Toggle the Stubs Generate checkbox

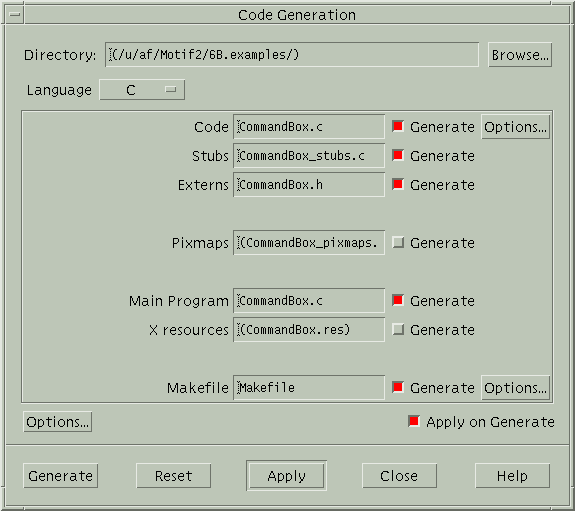tap(398, 155)
